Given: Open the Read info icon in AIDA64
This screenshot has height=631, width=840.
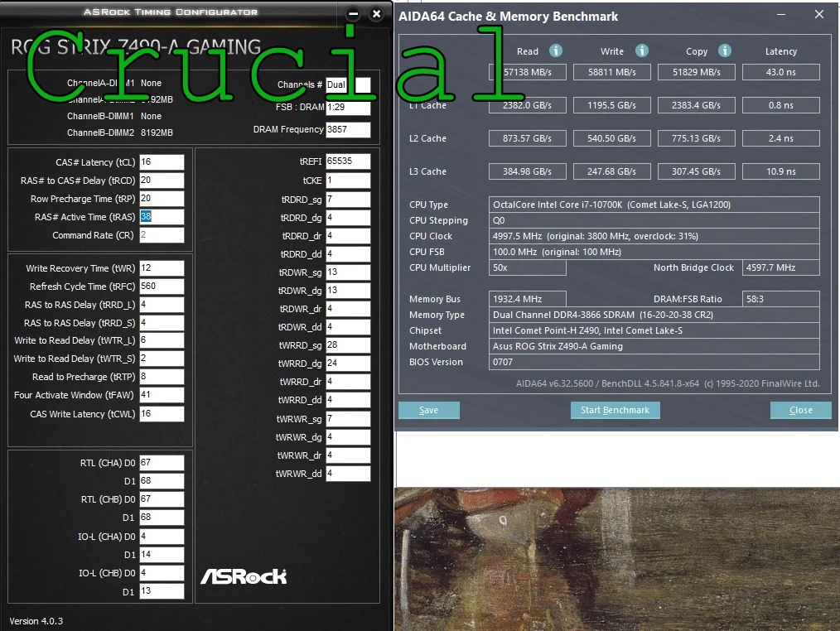Looking at the screenshot, I should click(556, 51).
